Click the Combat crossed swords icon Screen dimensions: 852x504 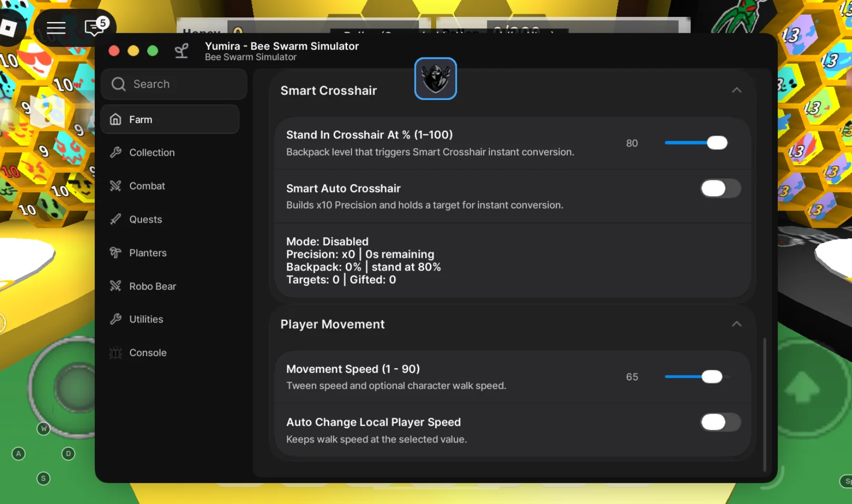[115, 186]
